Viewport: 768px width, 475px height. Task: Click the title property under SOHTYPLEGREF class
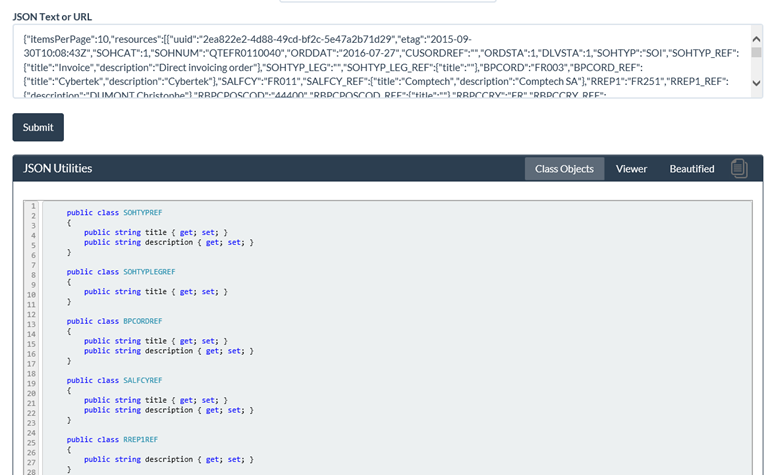pyautogui.click(x=156, y=291)
